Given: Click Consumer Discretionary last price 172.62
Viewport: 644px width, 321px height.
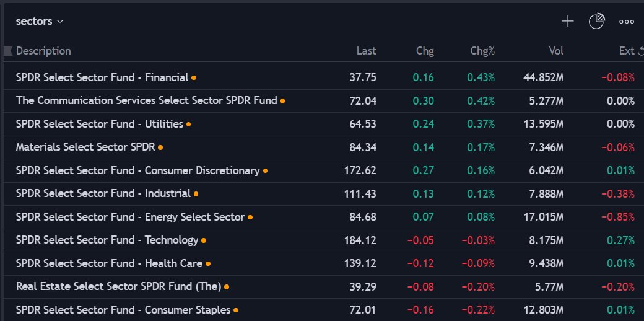Looking at the screenshot, I should (x=360, y=170).
